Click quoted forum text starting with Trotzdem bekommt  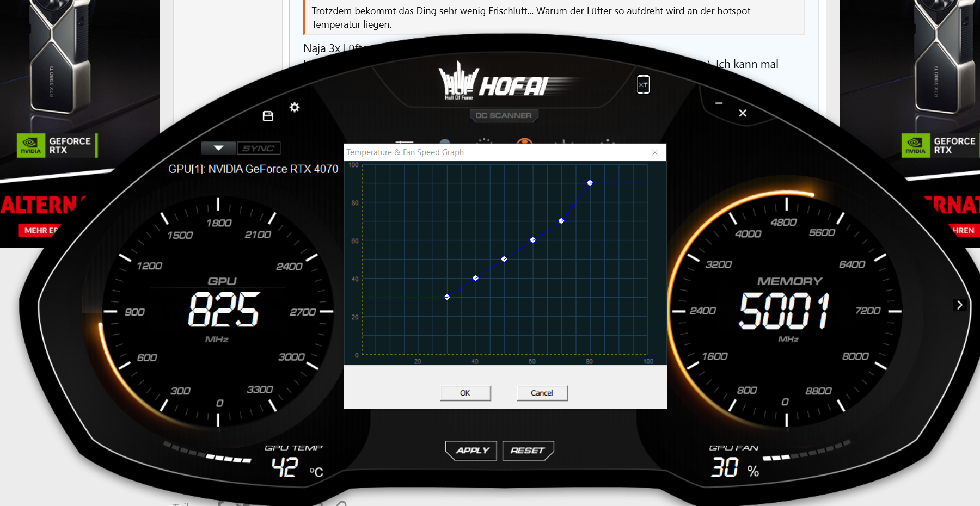532,17
